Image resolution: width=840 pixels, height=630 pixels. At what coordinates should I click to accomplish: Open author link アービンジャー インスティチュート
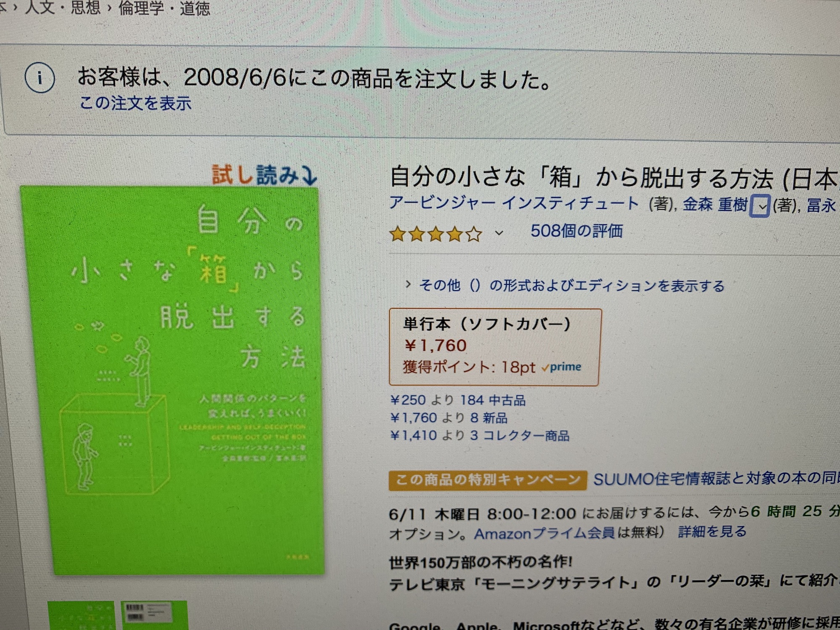(514, 203)
